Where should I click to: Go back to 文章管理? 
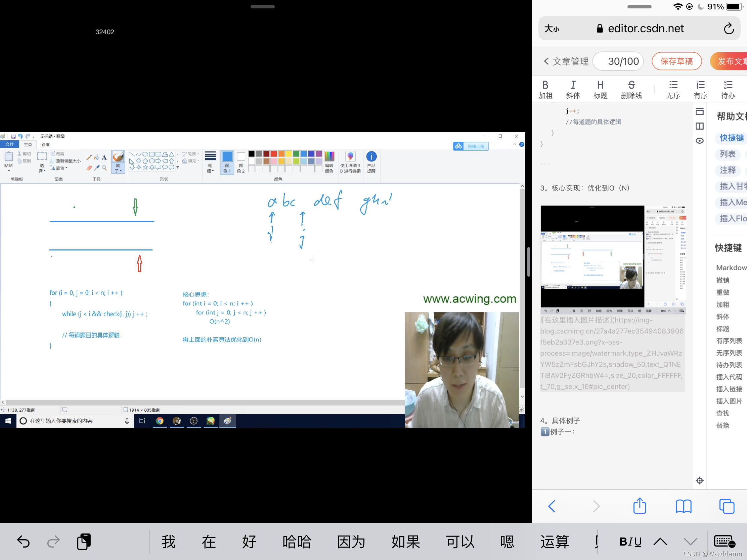point(566,61)
